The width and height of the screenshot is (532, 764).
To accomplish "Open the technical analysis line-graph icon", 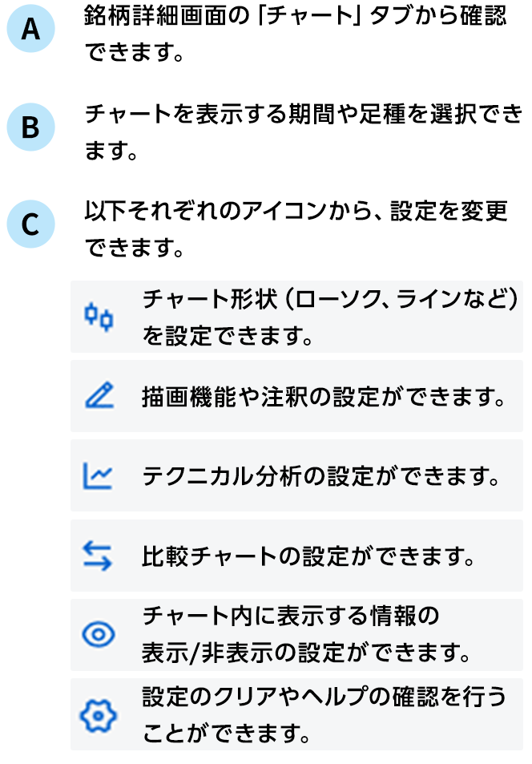I will tap(99, 475).
